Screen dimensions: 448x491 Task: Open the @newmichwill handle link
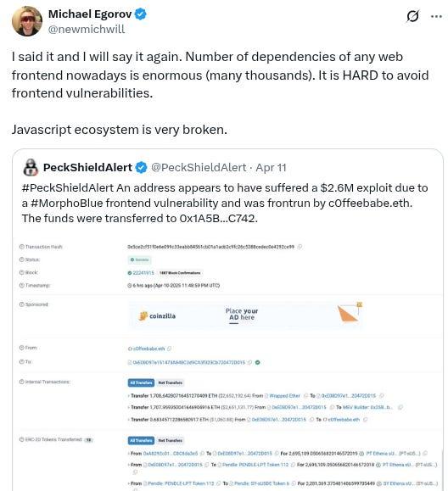click(x=87, y=29)
